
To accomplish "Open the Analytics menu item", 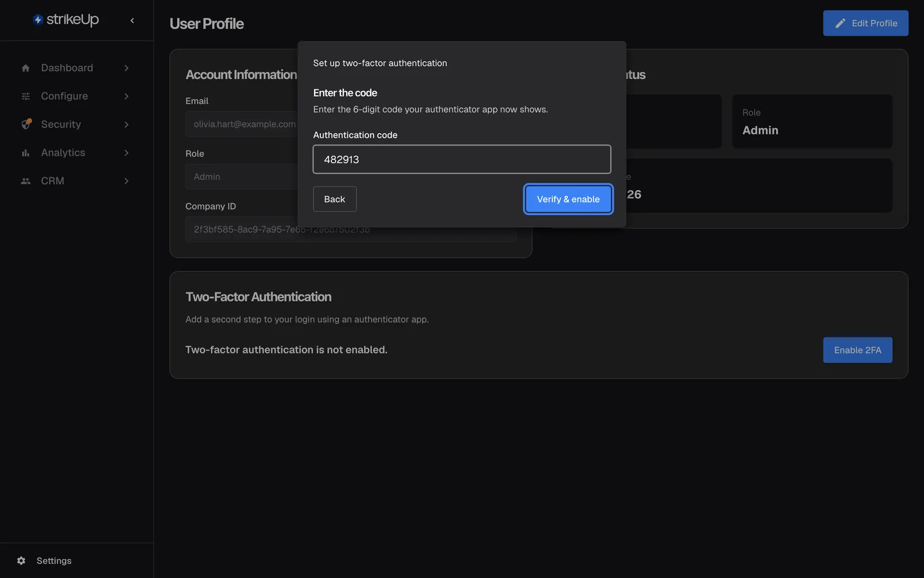I will [x=76, y=153].
